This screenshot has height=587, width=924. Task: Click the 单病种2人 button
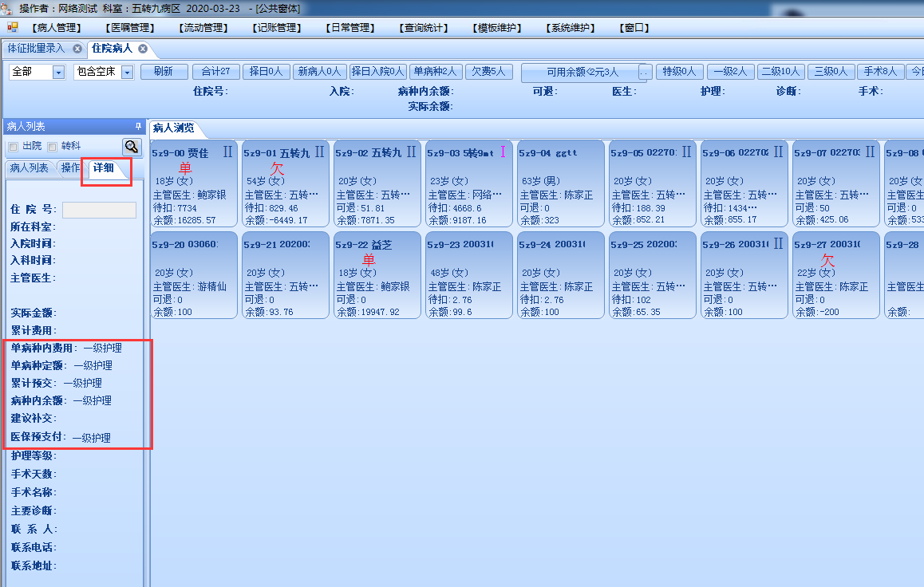(x=436, y=72)
